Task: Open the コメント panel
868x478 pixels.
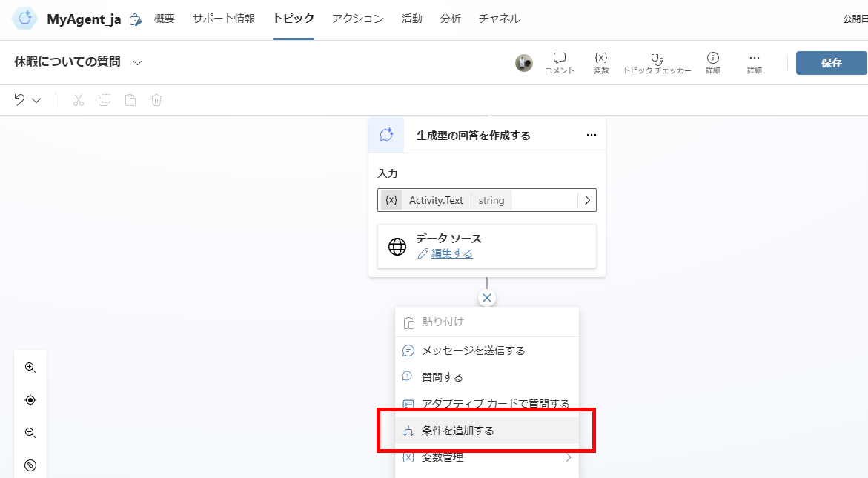Action: point(560,62)
